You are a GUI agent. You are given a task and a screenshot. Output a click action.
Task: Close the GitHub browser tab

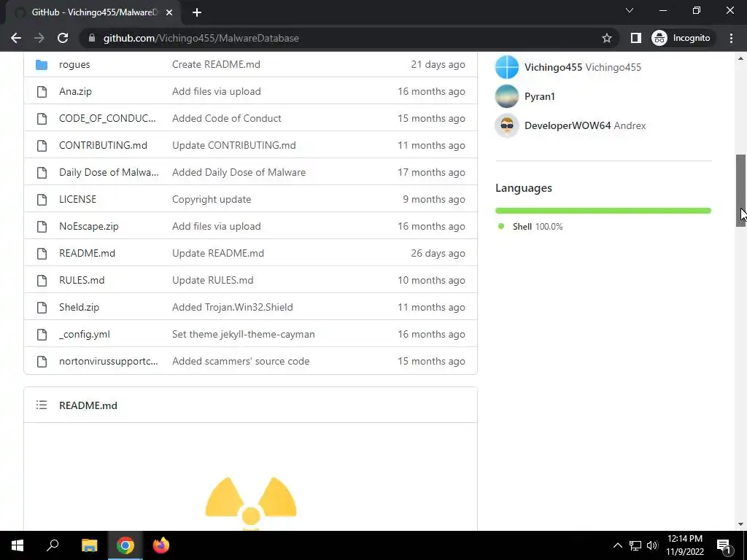(x=169, y=12)
